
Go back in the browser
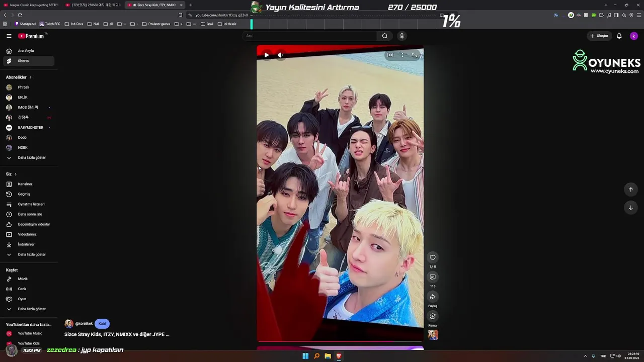tap(5, 15)
